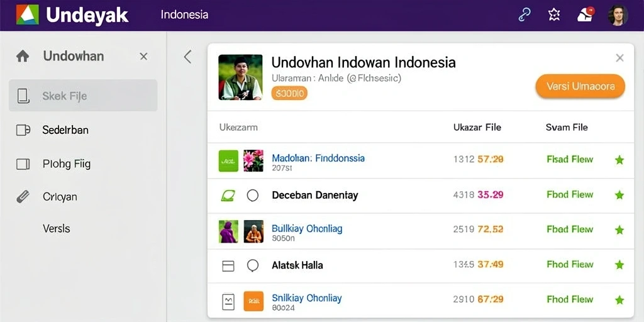Click the Undeyak logo icon
Image resolution: width=644 pixels, height=322 pixels.
[28, 15]
